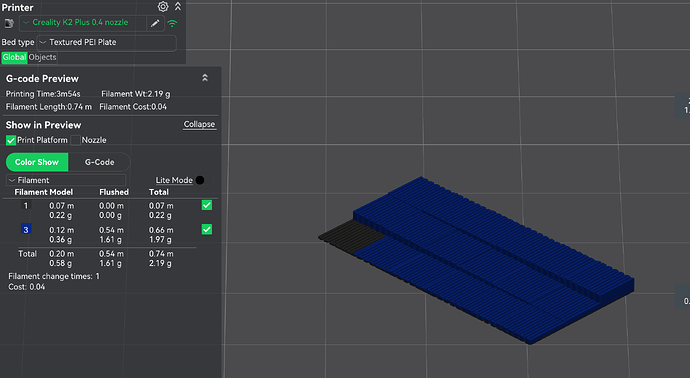
Task: Open printer settings gear icon
Action: click(x=163, y=7)
